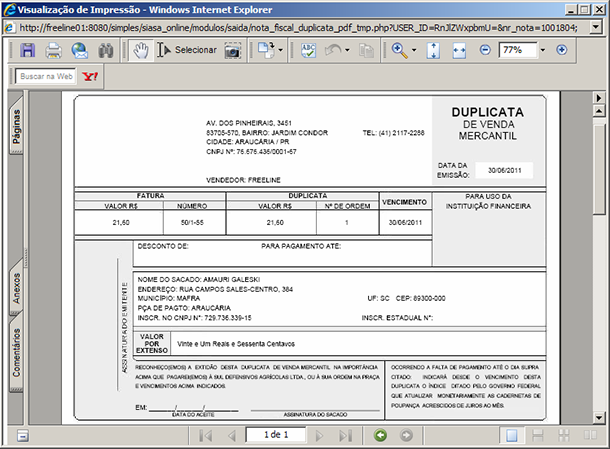Expand the magnifier zoom tool dropdown

pyautogui.click(x=413, y=50)
